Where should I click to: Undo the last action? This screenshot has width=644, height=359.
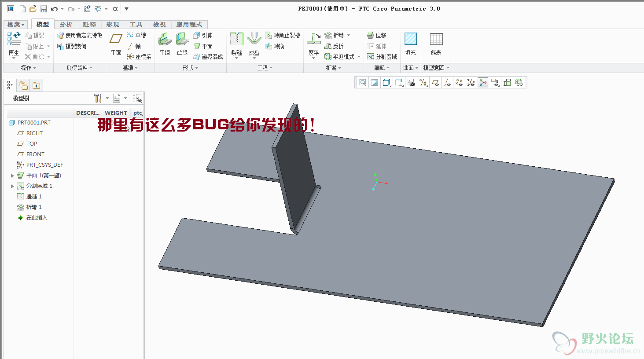[54, 9]
